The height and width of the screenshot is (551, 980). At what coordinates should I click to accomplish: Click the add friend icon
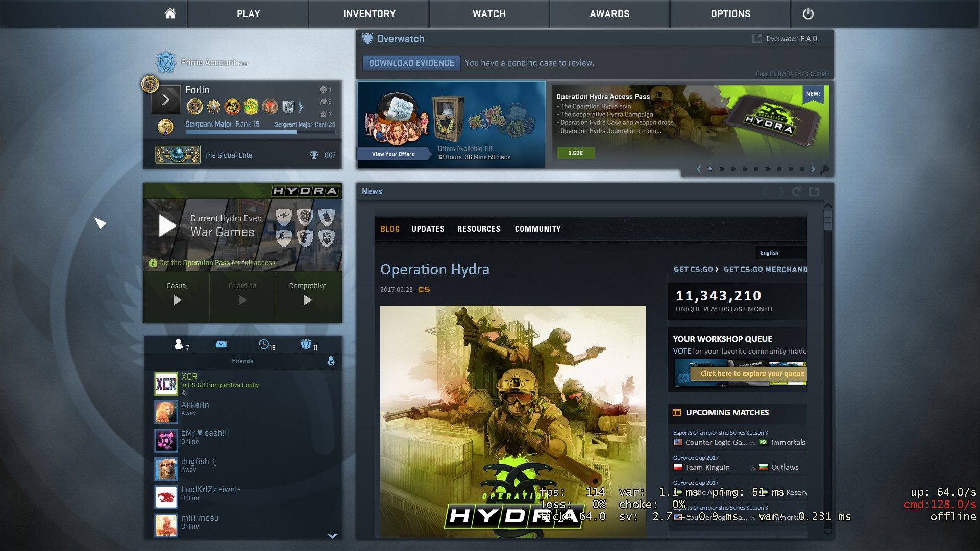click(x=331, y=361)
